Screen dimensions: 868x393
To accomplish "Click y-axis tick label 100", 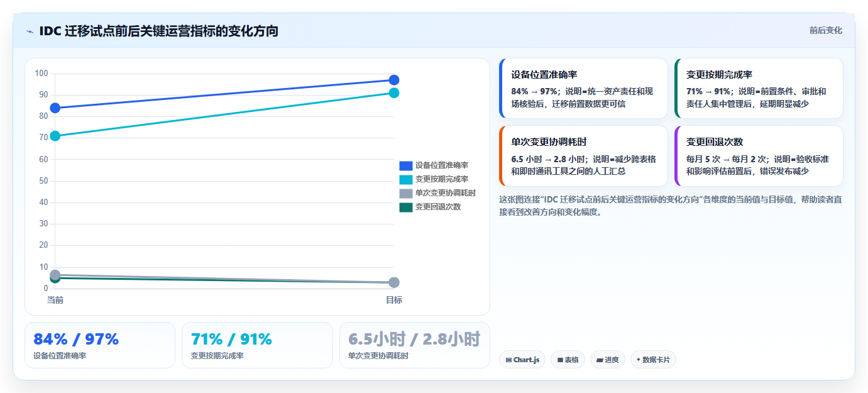I will coord(41,74).
